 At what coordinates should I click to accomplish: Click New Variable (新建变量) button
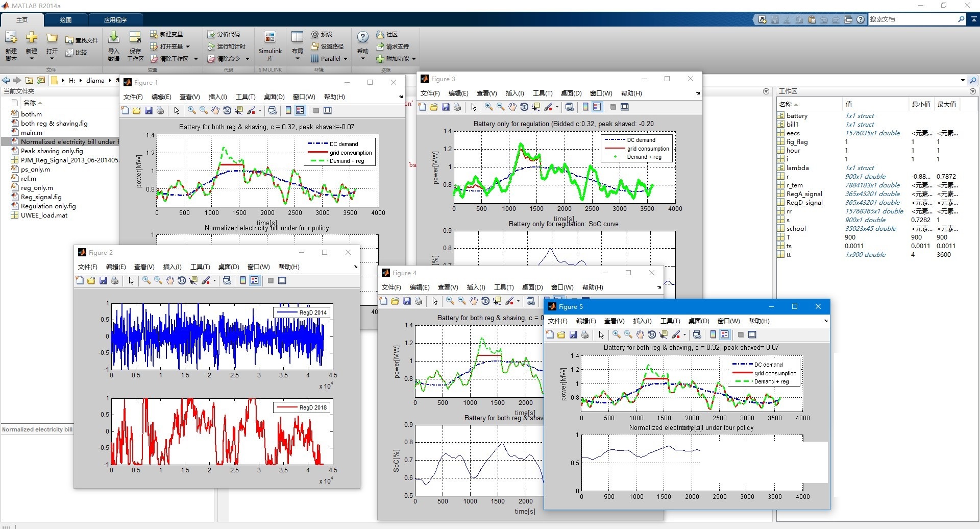point(166,34)
